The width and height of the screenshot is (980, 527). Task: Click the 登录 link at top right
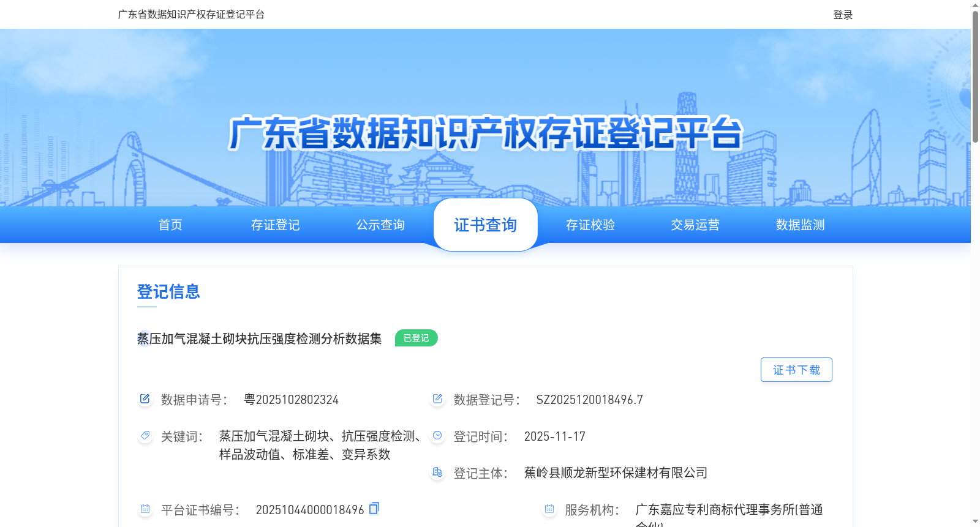tap(843, 15)
